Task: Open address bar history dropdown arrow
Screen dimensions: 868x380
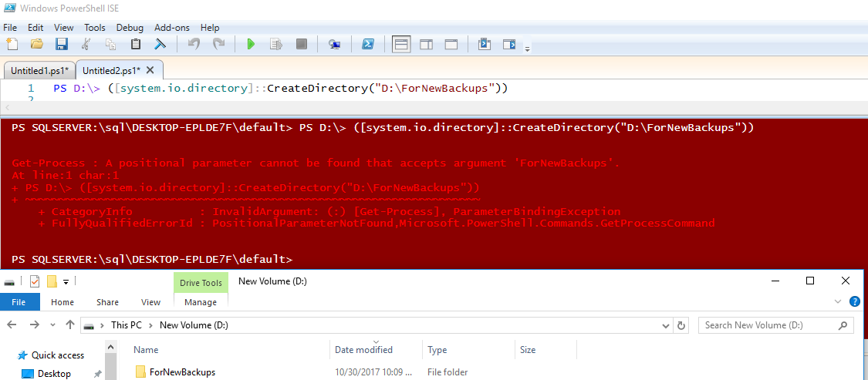Action: pos(667,326)
